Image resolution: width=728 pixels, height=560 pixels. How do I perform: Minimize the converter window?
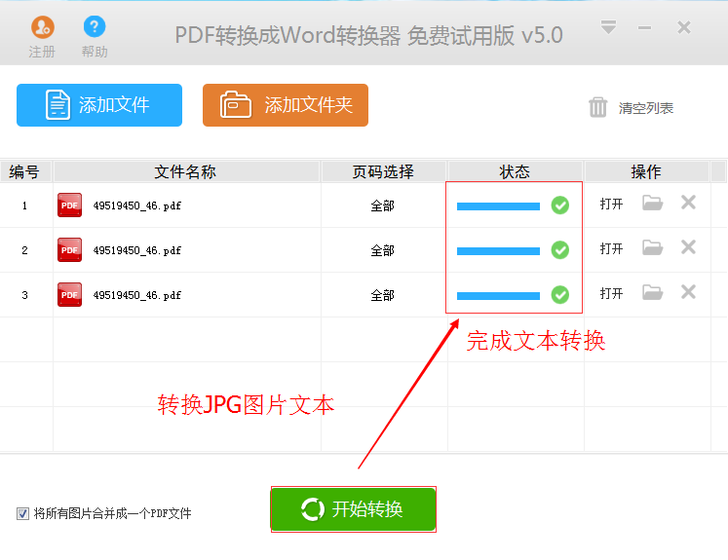click(644, 28)
